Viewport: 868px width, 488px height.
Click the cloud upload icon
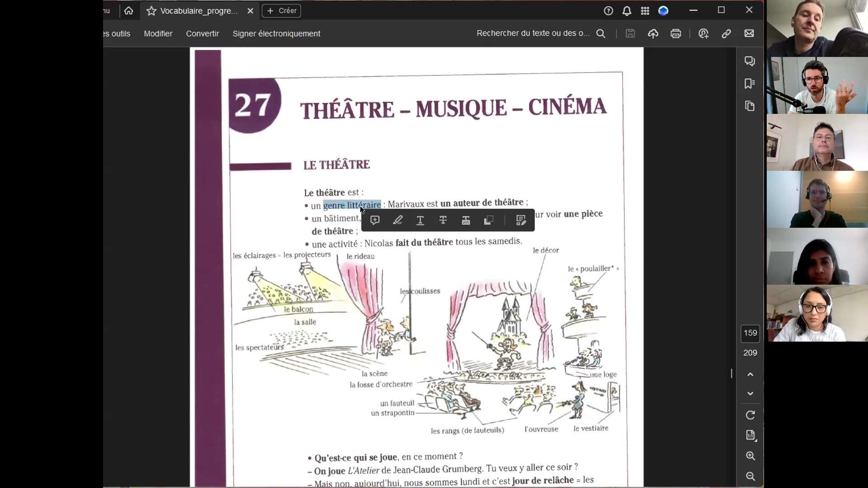[x=653, y=33]
